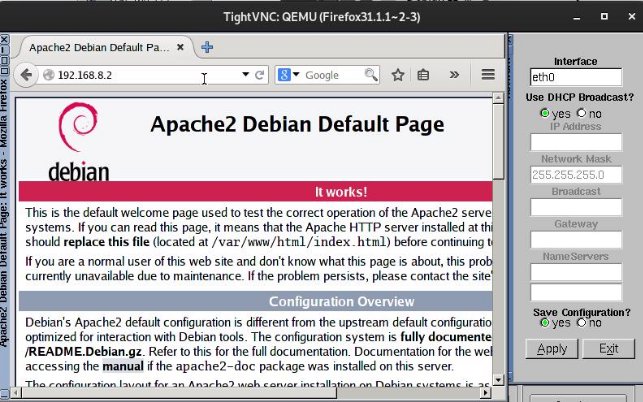Click the '/README.Debian.gz' bold text
This screenshot has width=643, height=402.
(84, 352)
